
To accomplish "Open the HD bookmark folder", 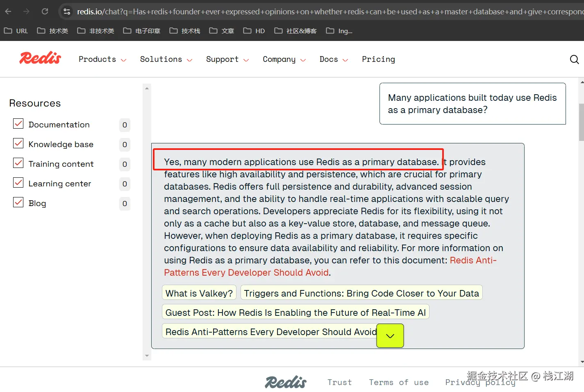I will [x=254, y=31].
